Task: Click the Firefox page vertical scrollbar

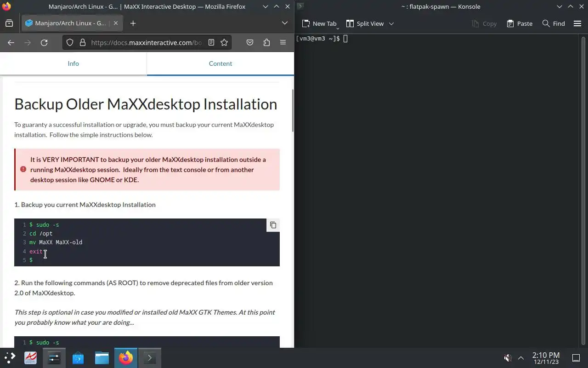Action: click(292, 110)
